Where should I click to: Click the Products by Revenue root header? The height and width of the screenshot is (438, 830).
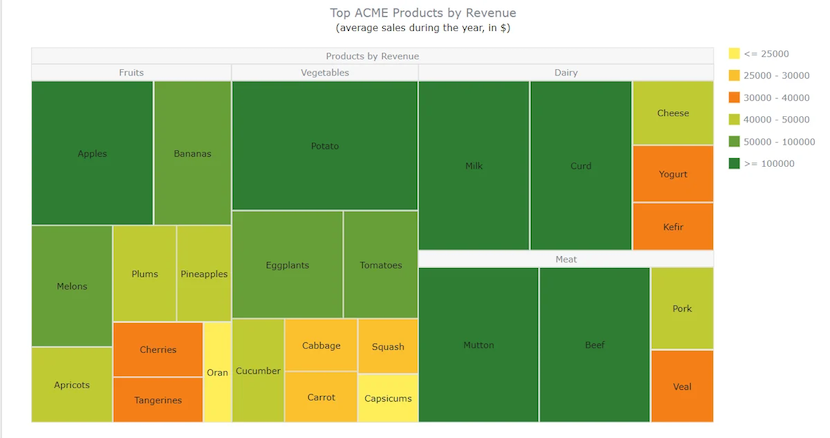pyautogui.click(x=372, y=56)
